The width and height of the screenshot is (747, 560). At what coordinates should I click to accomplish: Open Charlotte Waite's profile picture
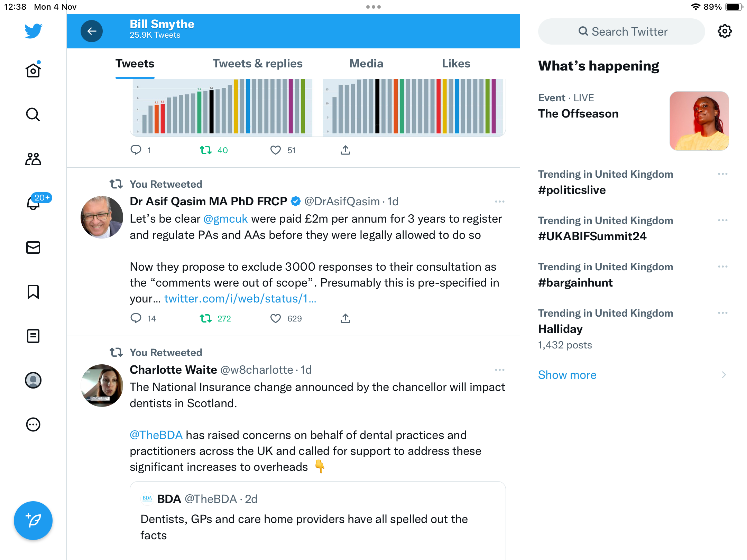(102, 385)
